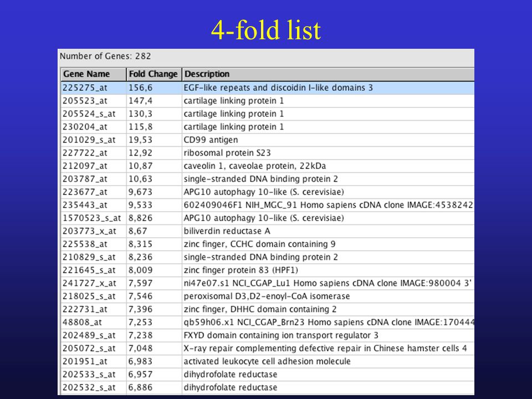The height and width of the screenshot is (399, 532).
Task: Click peroxisomal D3,D2-enoyl-CoA isomerase description
Action: tap(267, 296)
